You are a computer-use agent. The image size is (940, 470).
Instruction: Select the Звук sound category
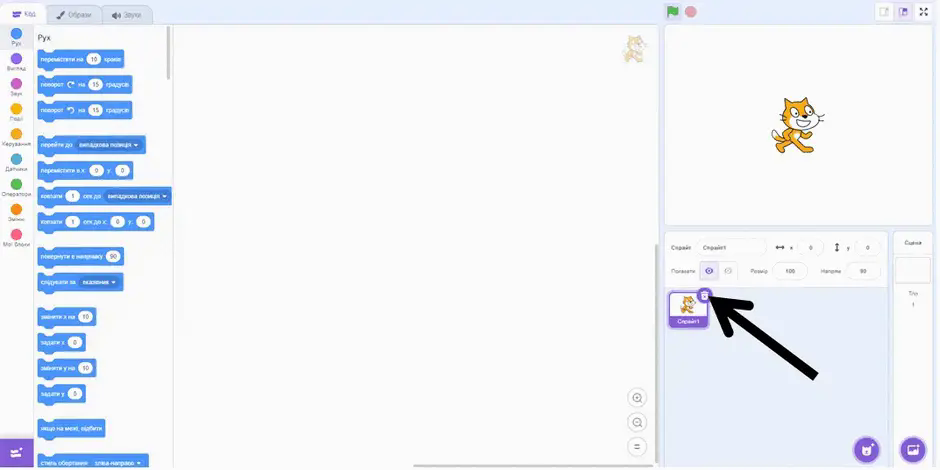coord(16,87)
